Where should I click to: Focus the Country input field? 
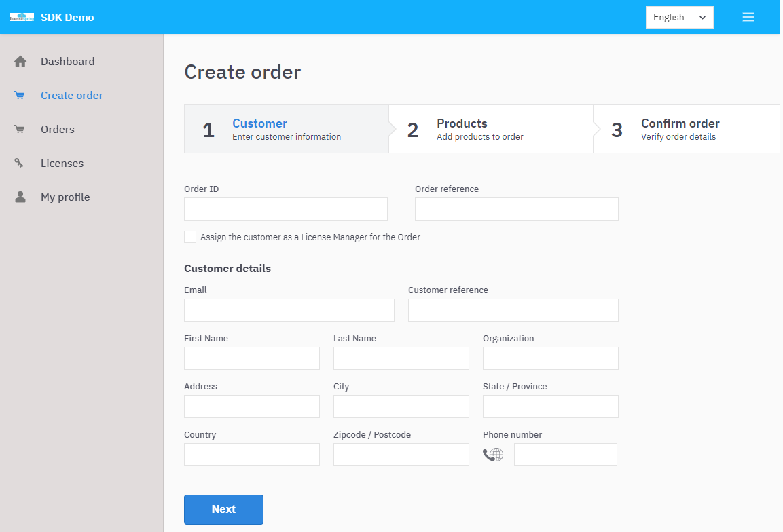[252, 455]
